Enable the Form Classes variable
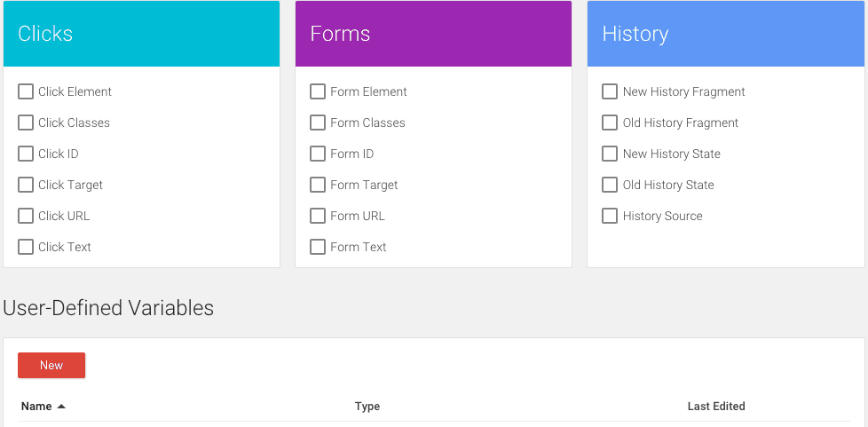The image size is (868, 427). coord(318,123)
